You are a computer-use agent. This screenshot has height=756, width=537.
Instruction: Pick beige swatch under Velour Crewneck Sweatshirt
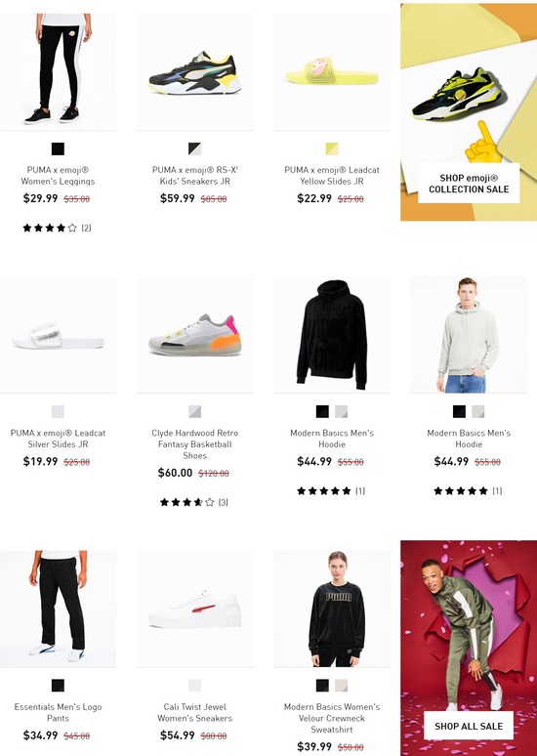tap(342, 685)
